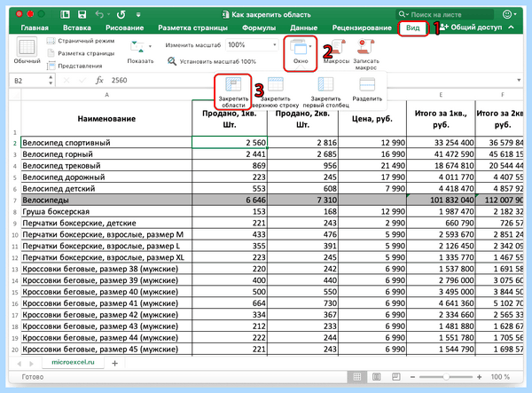This screenshot has height=393, width=532.
Task: Open the Quick Access toolbar customize arrow
Action: pyautogui.click(x=138, y=14)
